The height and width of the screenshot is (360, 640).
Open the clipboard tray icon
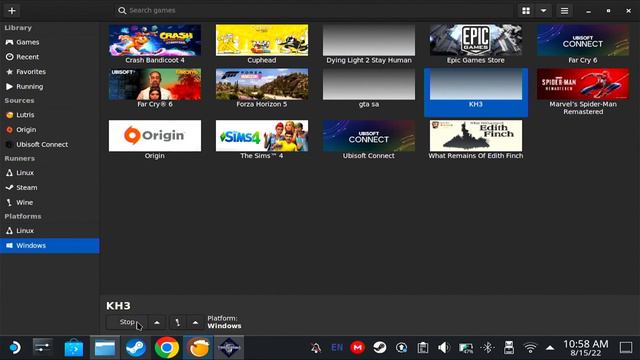[423, 348]
